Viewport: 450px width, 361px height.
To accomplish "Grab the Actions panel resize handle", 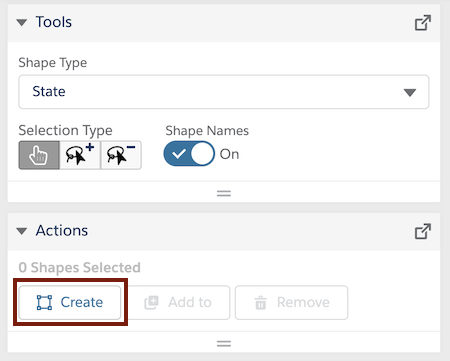I will coord(224,343).
